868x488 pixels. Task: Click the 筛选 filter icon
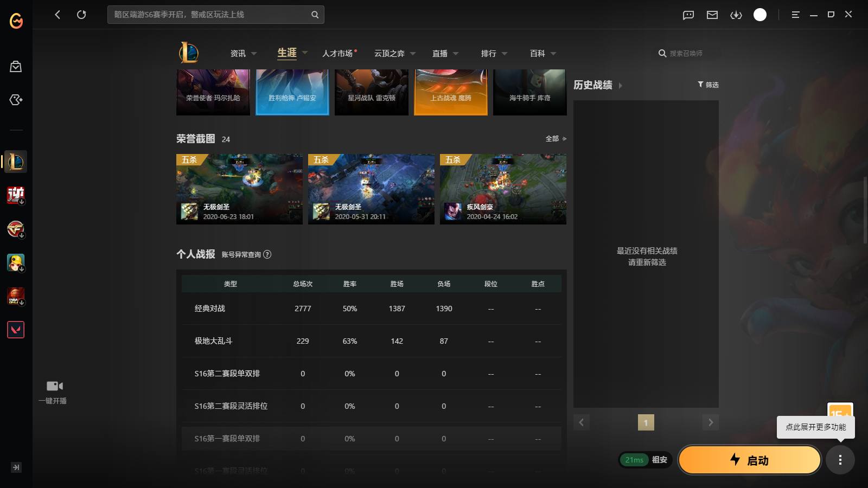click(700, 85)
